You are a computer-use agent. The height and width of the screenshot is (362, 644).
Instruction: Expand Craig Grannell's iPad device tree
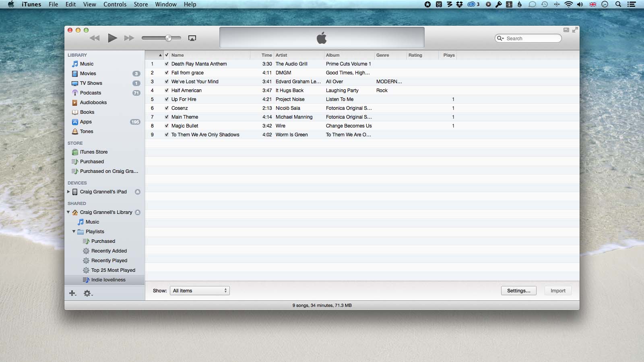coord(68,192)
